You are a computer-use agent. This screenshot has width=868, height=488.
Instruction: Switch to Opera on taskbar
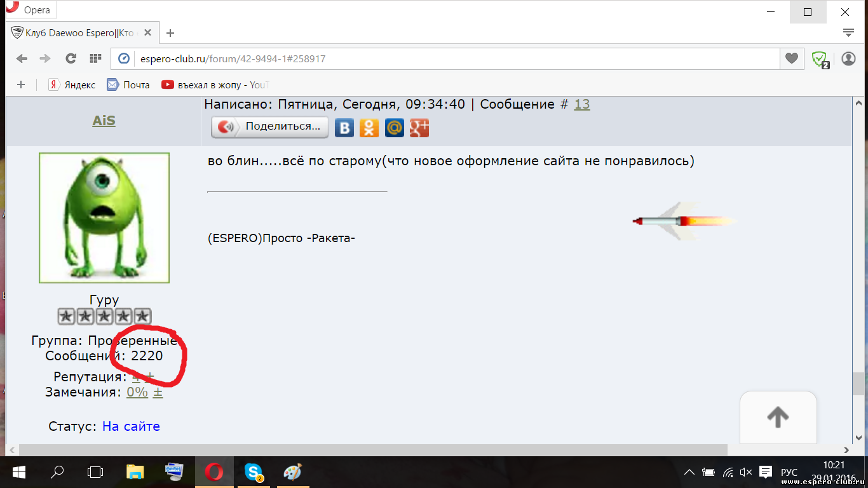click(214, 472)
